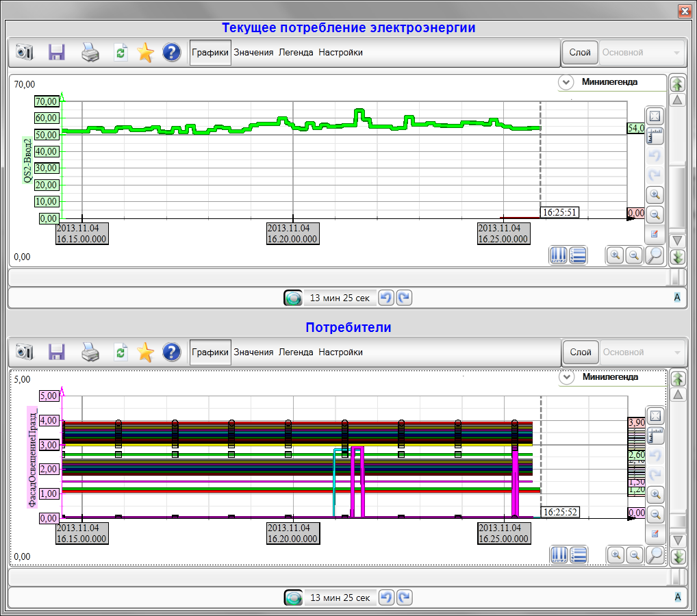Screen dimensions: 697x616
Task: Save the top chart with floppy disk icon
Action: [x=56, y=53]
